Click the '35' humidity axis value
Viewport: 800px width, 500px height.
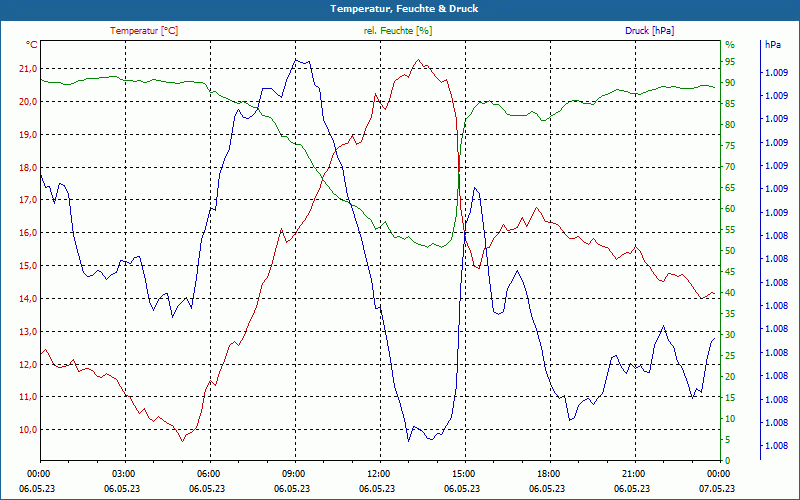coord(730,314)
